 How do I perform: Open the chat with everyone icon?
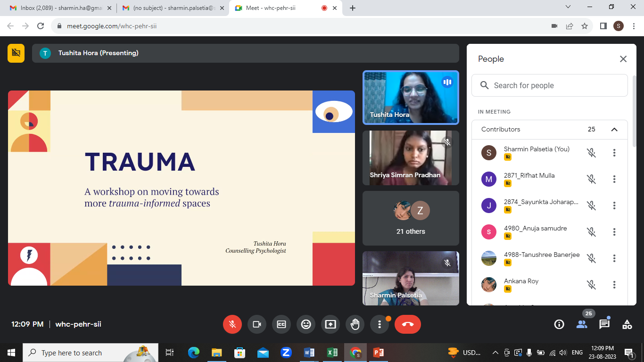click(x=604, y=324)
